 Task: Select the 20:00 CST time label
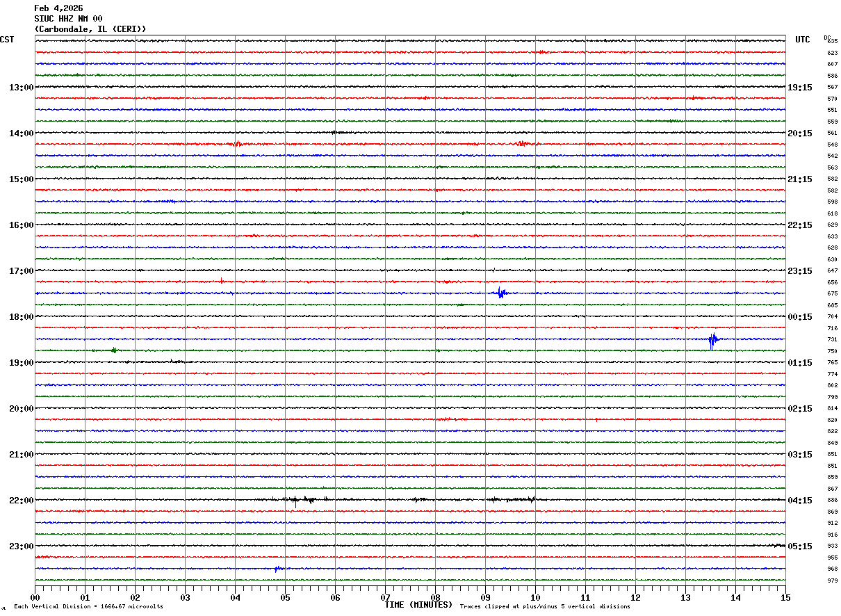click(x=21, y=408)
